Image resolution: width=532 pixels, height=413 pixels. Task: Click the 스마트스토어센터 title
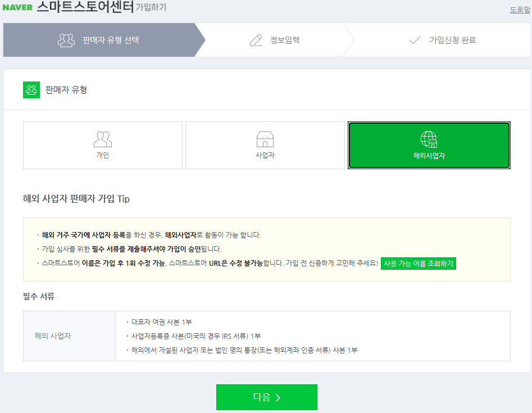85,6
